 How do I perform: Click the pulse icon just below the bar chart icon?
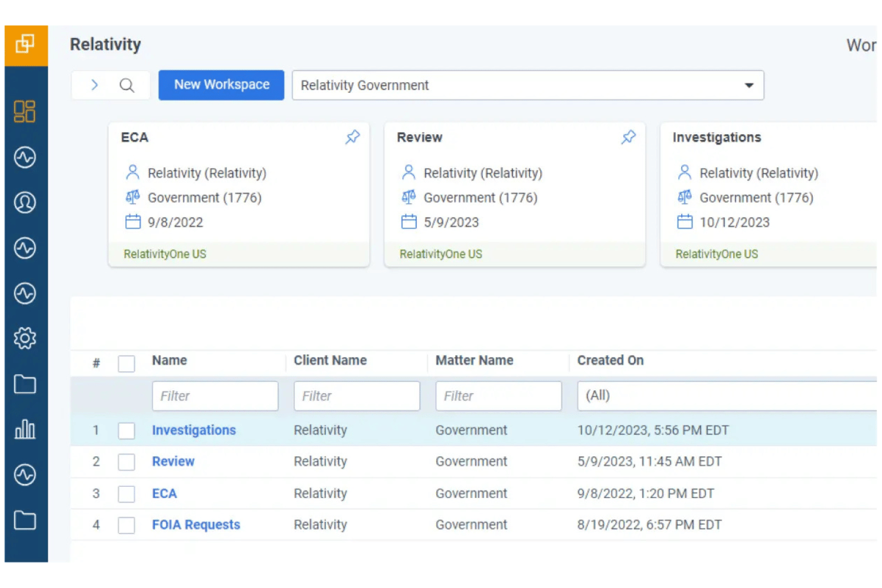(x=25, y=475)
